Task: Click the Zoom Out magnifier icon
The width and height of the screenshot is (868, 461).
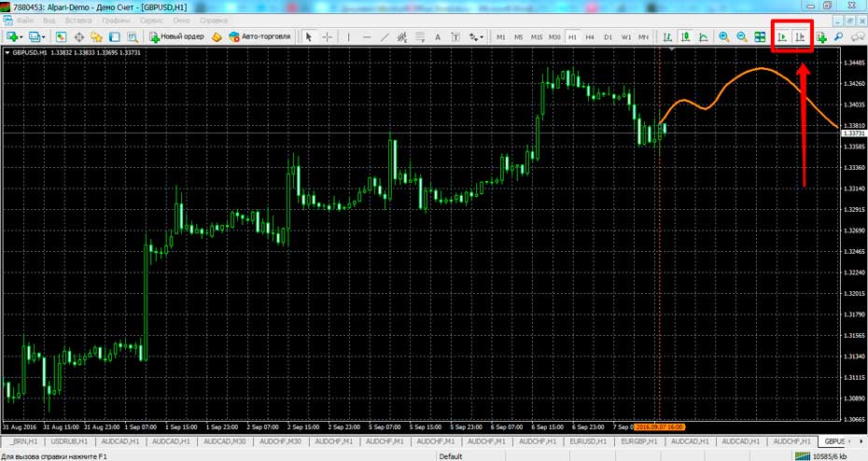Action: [x=741, y=37]
